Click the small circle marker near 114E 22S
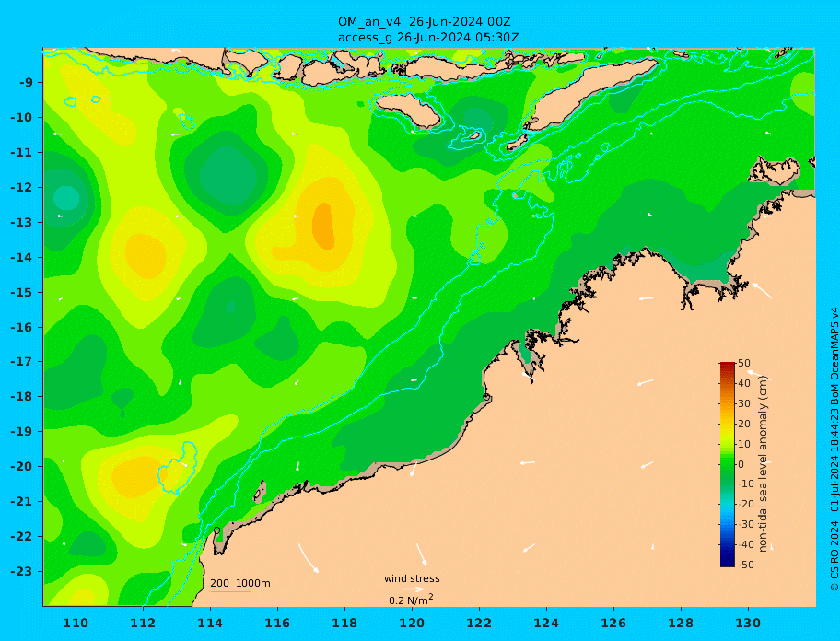The height and width of the screenshot is (641, 840). [x=216, y=530]
